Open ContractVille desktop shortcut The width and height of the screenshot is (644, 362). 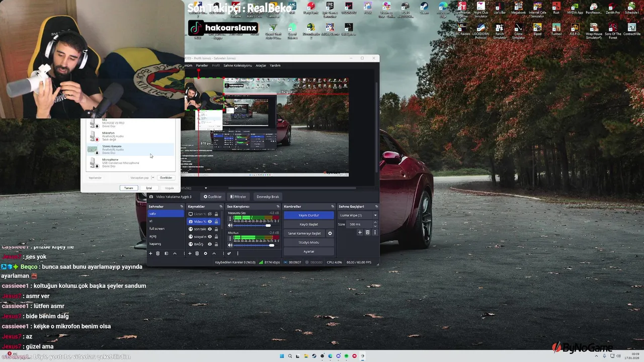pyautogui.click(x=631, y=30)
